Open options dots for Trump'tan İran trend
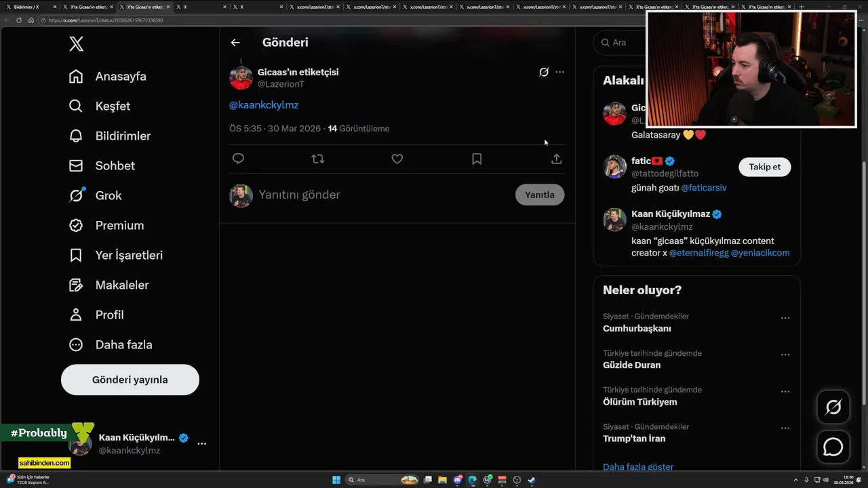The height and width of the screenshot is (488, 868). click(785, 428)
